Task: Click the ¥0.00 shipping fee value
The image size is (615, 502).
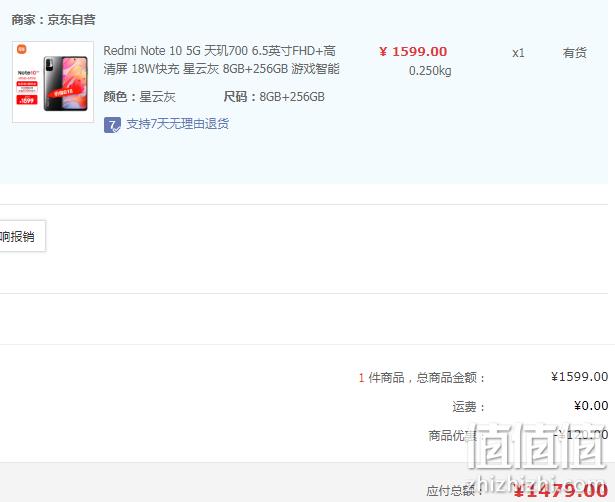Action: tap(591, 406)
